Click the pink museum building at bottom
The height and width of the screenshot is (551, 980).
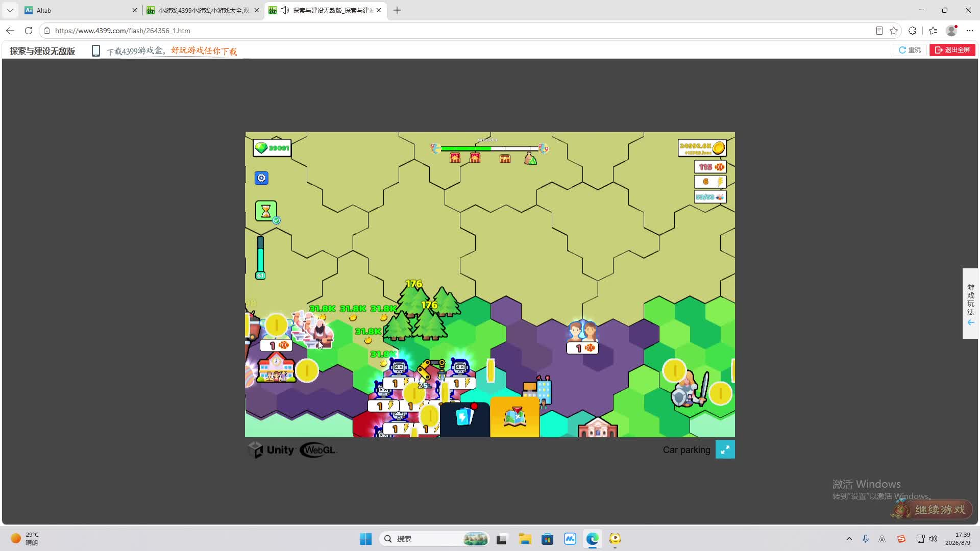tap(598, 428)
